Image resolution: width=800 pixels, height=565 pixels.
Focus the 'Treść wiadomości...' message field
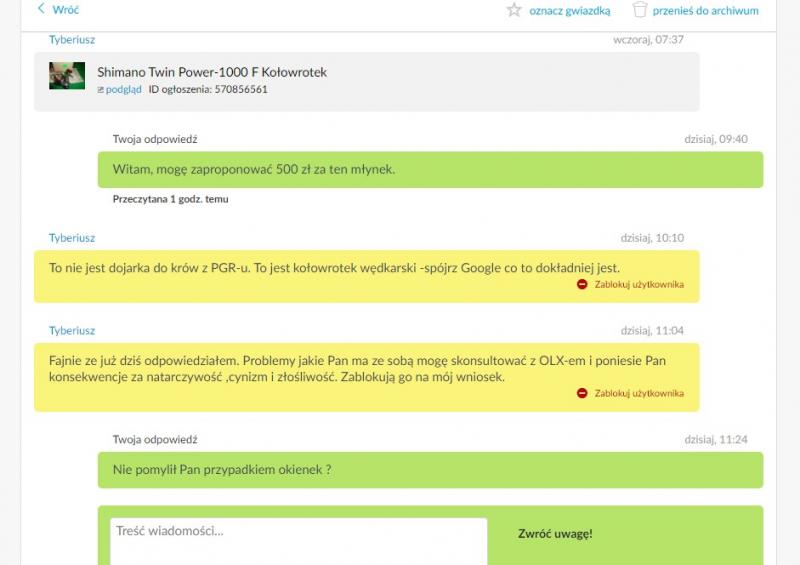pyautogui.click(x=298, y=540)
